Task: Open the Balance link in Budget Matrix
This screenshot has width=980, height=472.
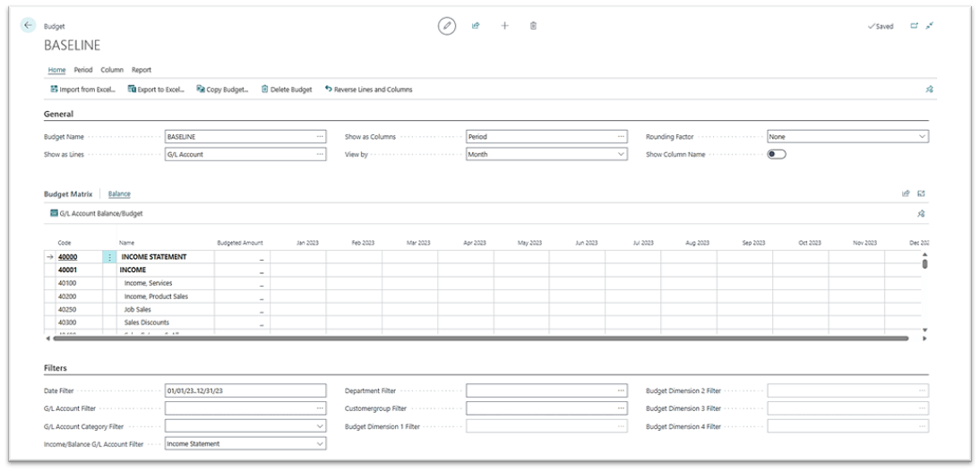Action: click(x=119, y=193)
